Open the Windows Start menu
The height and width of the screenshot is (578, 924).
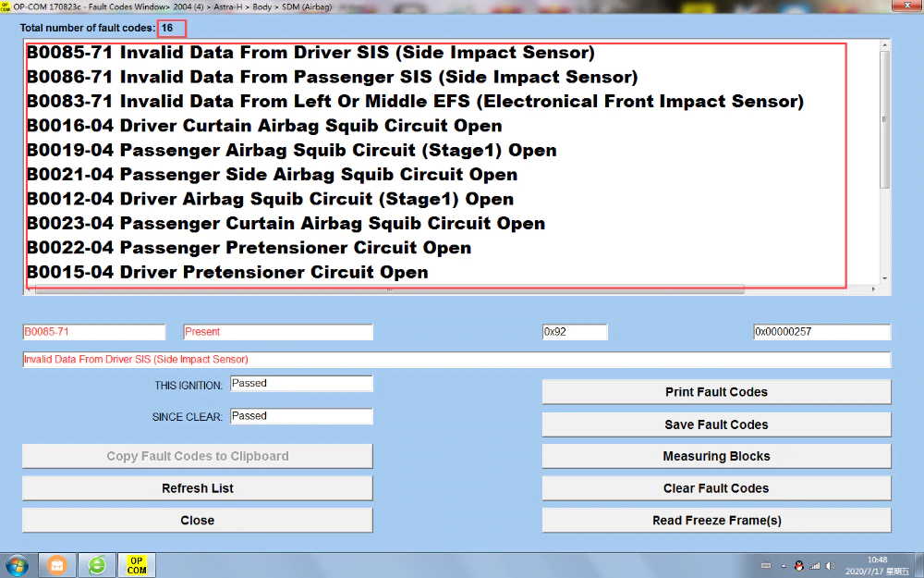click(x=17, y=565)
